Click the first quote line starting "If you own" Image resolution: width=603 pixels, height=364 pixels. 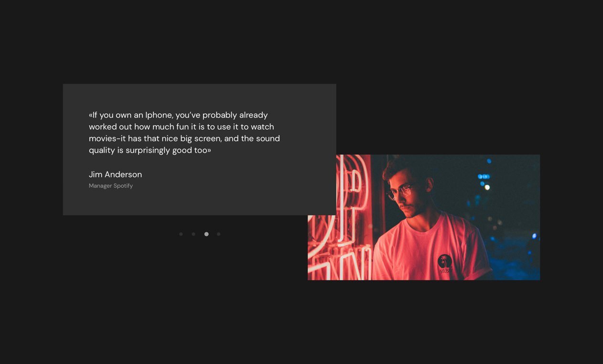tap(178, 115)
